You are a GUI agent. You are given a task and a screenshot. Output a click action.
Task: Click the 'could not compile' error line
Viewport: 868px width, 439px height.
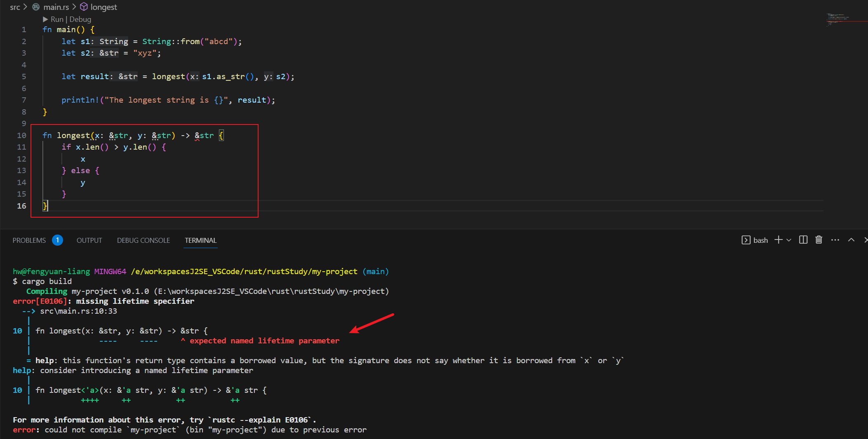190,430
